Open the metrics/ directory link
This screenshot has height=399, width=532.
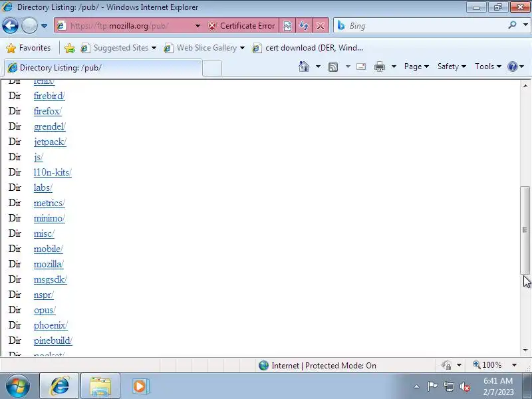pos(49,203)
